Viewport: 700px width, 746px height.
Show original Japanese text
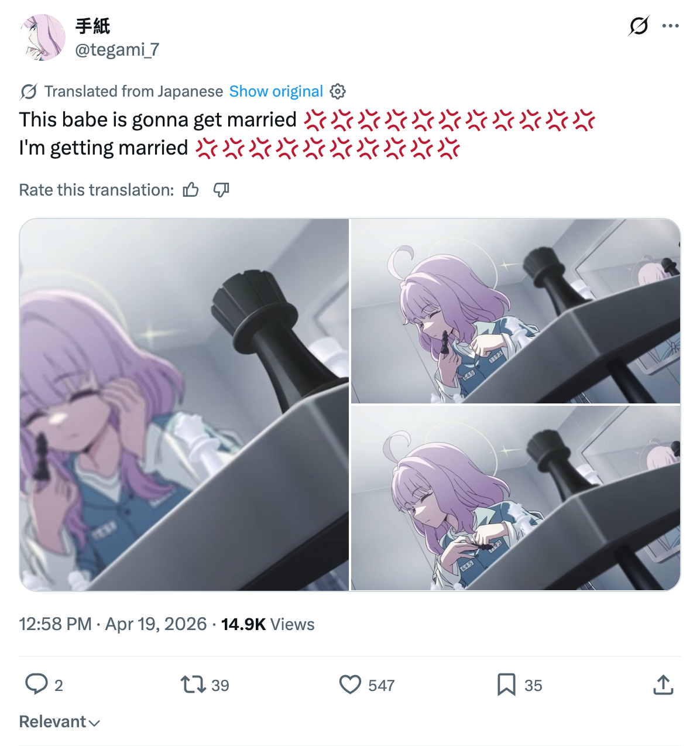pos(276,91)
